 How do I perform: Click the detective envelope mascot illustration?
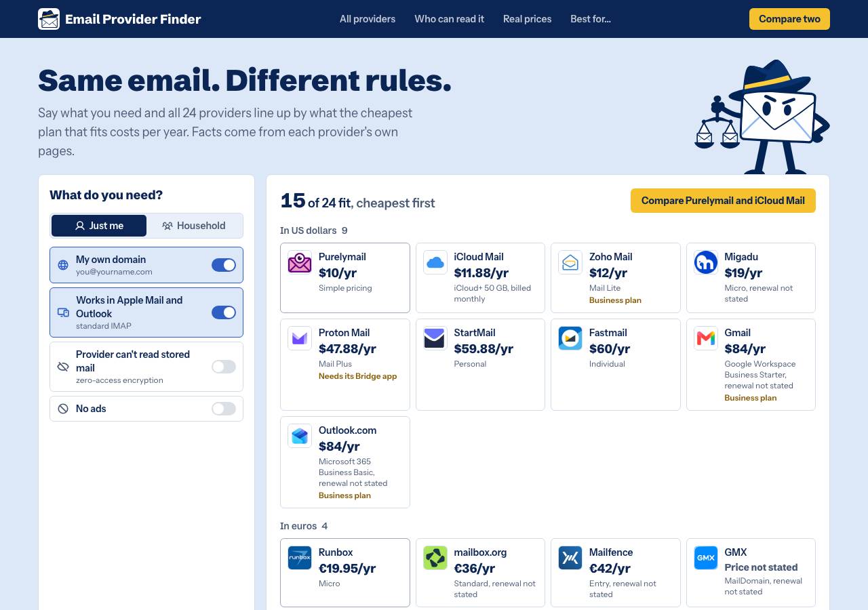762,117
